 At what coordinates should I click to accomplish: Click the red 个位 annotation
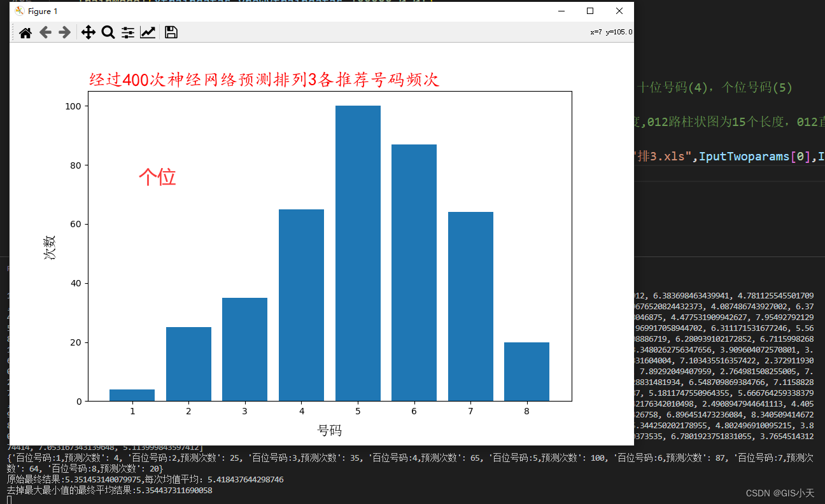point(157,178)
